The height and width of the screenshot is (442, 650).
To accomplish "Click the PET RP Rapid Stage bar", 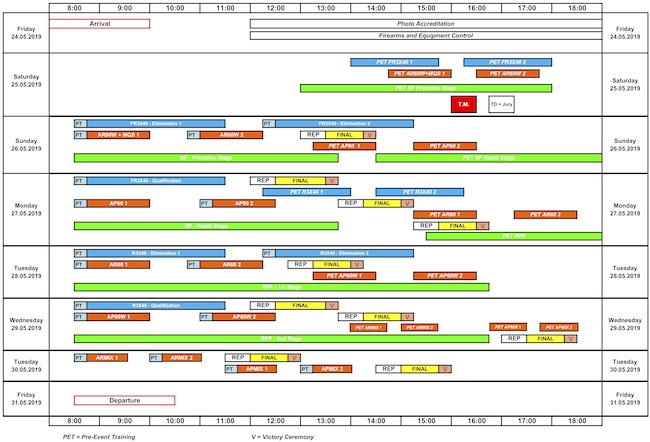I will [x=488, y=158].
